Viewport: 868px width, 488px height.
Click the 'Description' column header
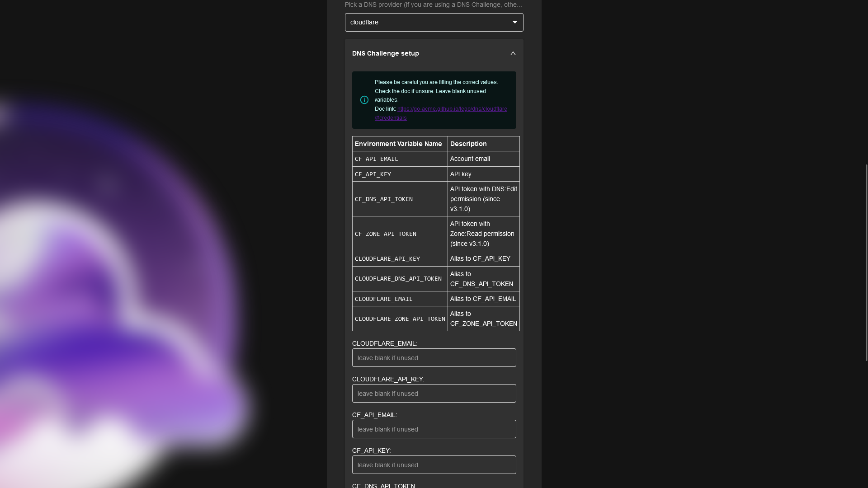[484, 144]
